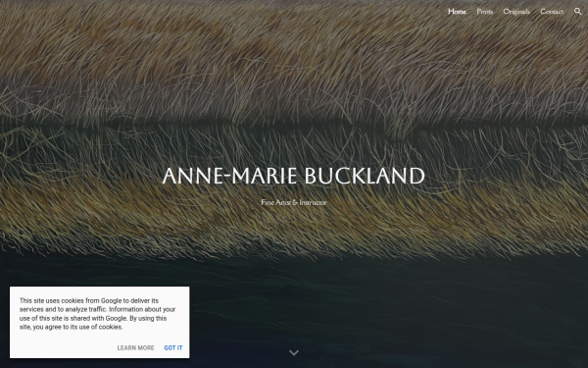Click the Anne-Marie Buckland title
Screen dimensions: 588x368
point(294,176)
